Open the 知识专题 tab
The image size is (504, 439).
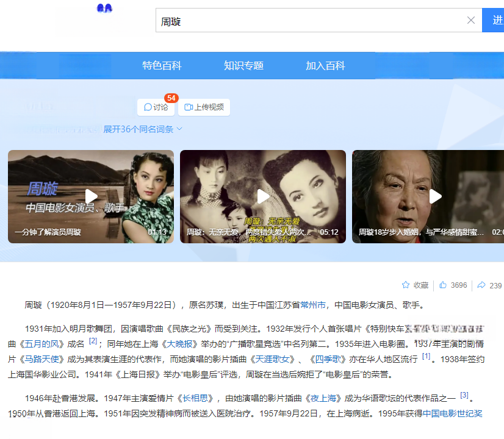243,65
